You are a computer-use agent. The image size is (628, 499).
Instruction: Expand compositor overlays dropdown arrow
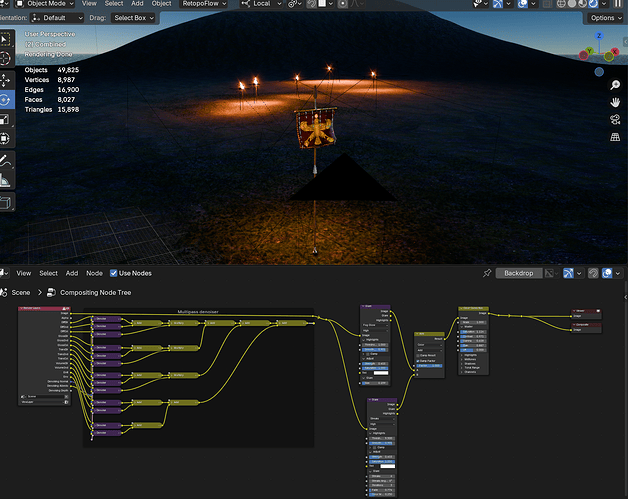618,273
